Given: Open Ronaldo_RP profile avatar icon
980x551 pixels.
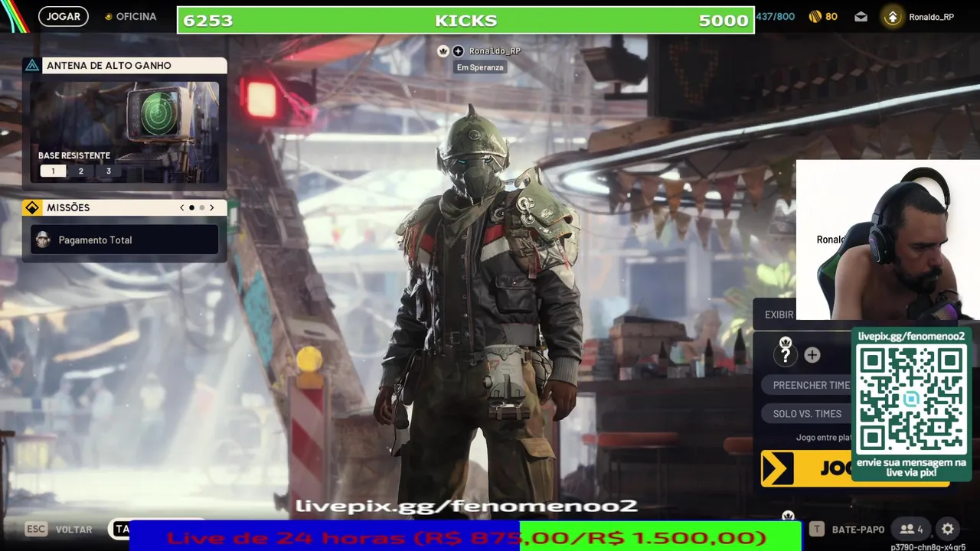Looking at the screenshot, I should 892,17.
